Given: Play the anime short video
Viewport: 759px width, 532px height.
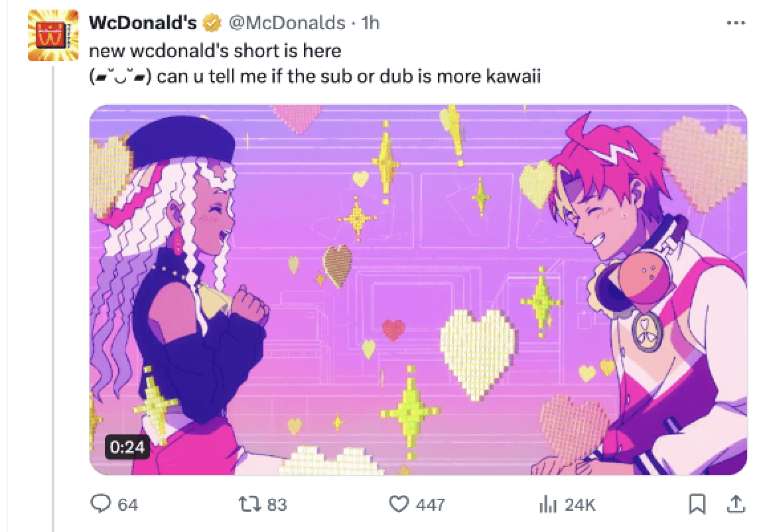Looking at the screenshot, I should 418,289.
